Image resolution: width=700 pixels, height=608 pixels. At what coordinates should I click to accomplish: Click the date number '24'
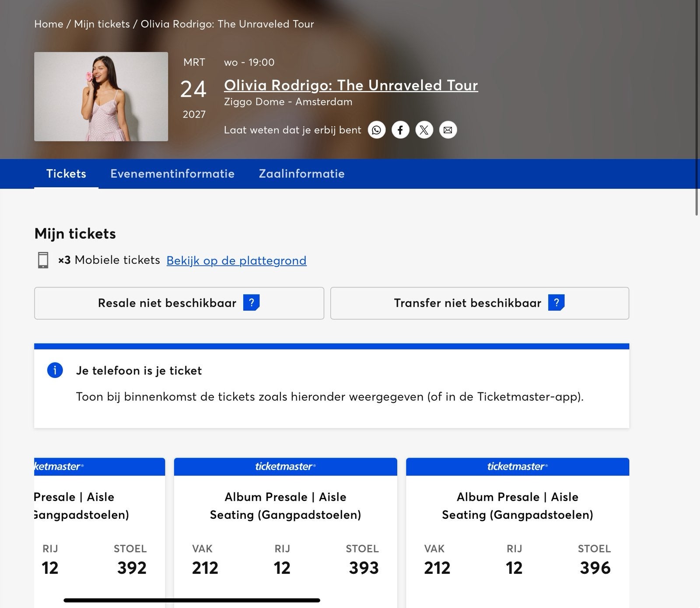click(x=193, y=90)
